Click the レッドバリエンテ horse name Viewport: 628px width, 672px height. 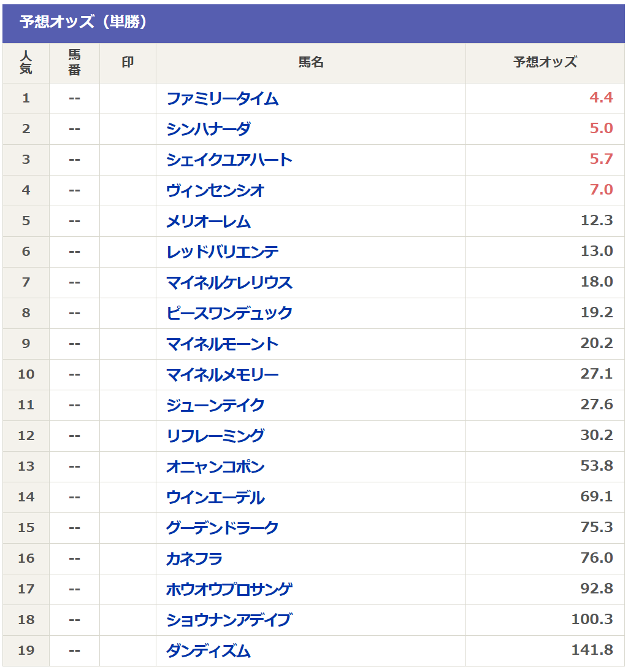click(x=223, y=252)
